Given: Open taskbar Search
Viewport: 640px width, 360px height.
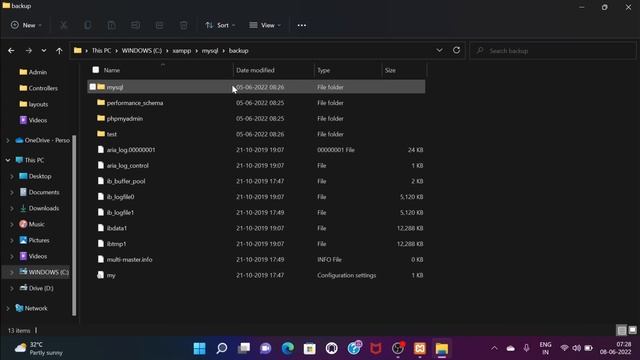Looking at the screenshot, I should (222, 348).
